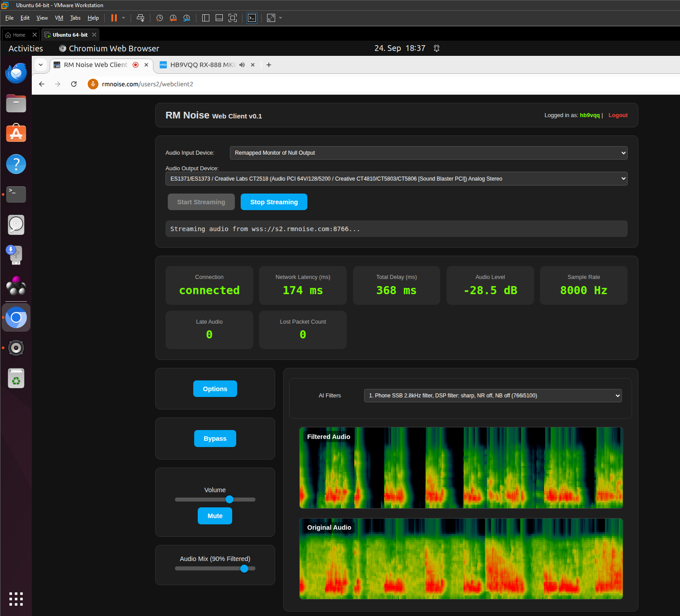Viewport: 680px width, 616px height.
Task: Switch to the HB9VQQ RX-888 browser tab
Action: (x=201, y=65)
